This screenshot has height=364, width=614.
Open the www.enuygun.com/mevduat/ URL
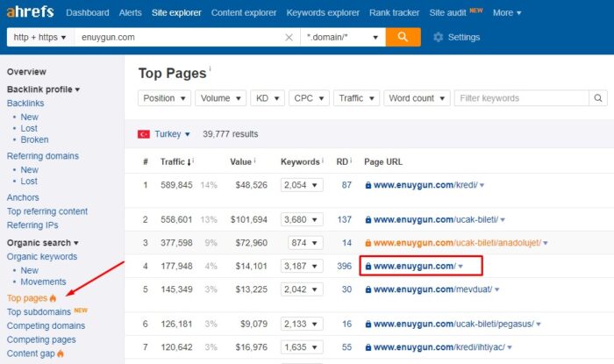(432, 289)
